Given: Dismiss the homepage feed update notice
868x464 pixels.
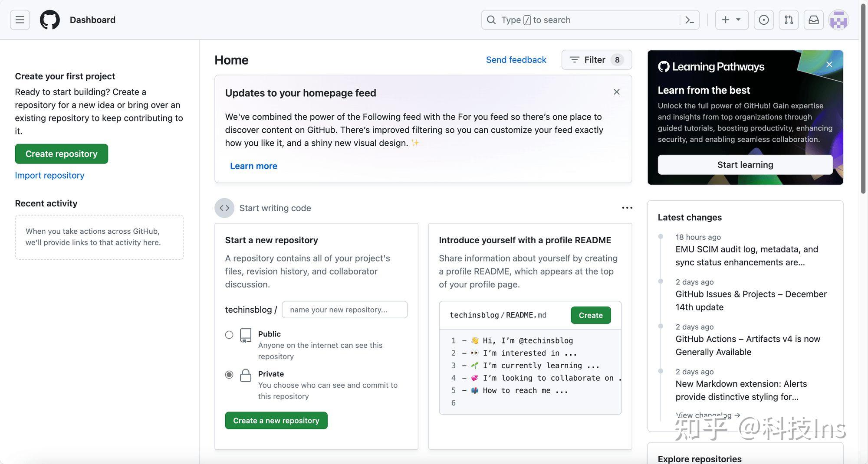Looking at the screenshot, I should tap(617, 92).
